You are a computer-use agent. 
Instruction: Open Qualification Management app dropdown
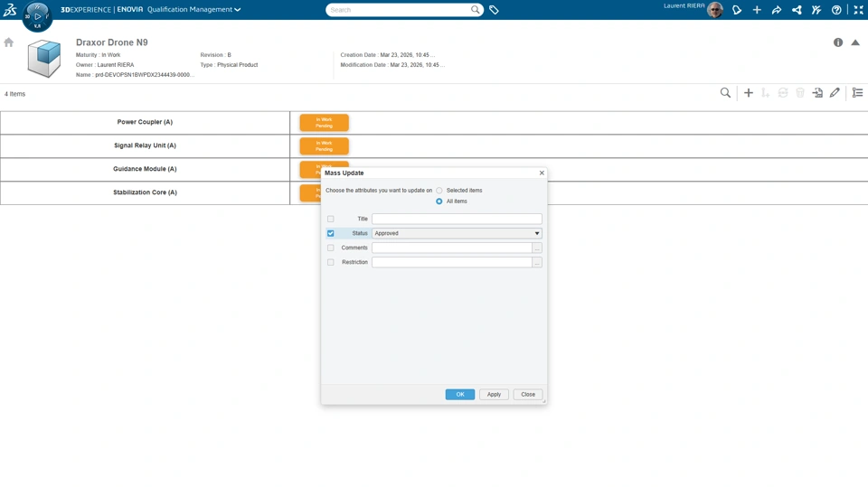tap(193, 9)
